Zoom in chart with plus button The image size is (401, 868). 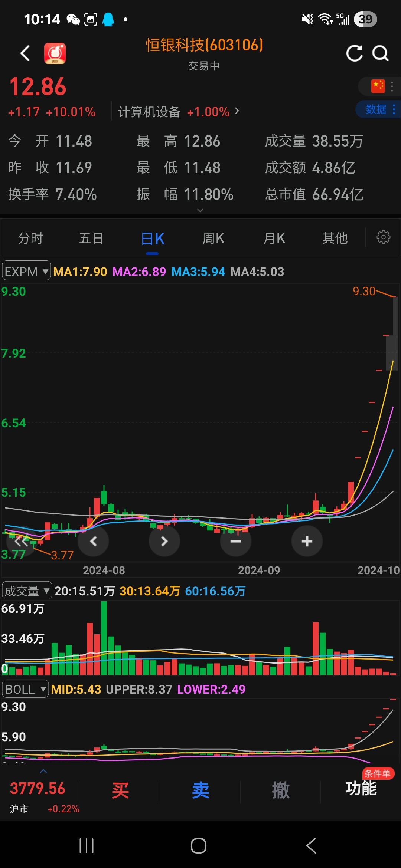(307, 541)
